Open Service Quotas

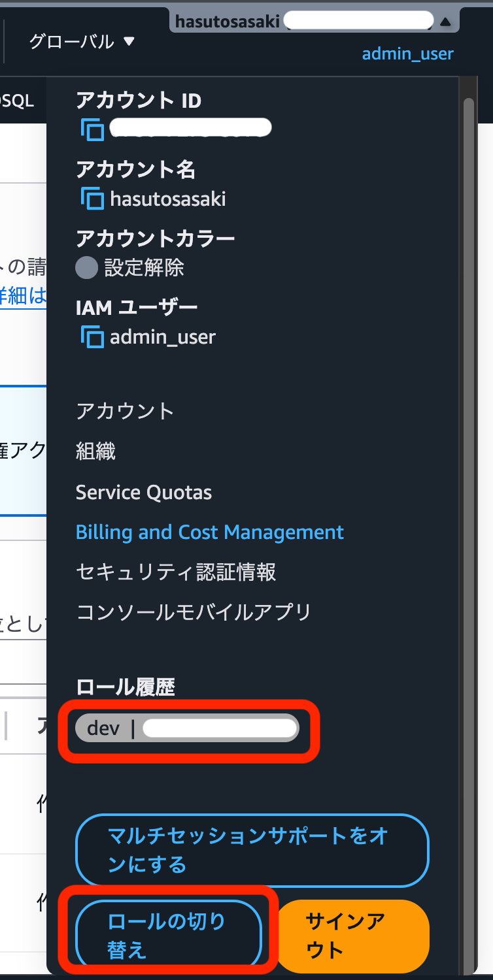144,492
